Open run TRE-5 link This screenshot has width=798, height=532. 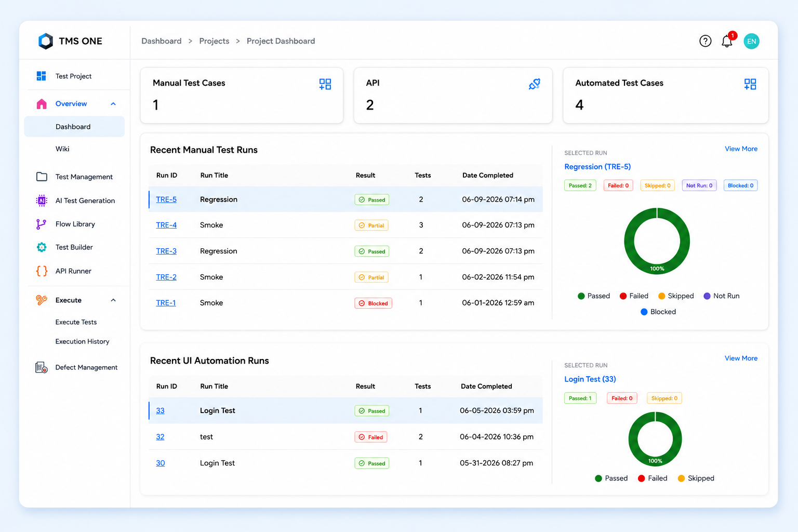[x=166, y=199]
